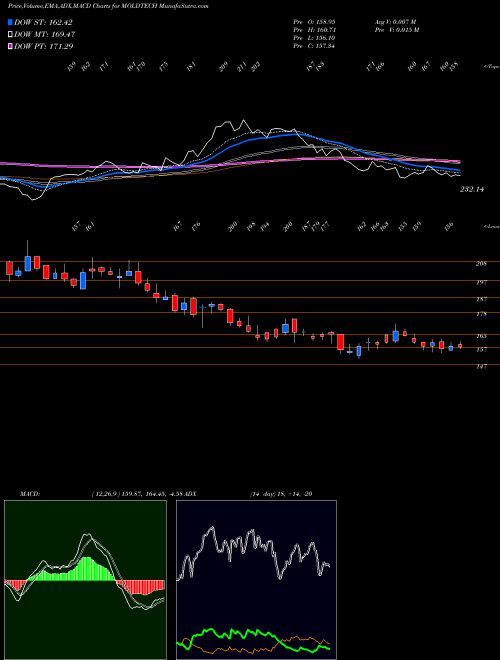Viewport: 500px width, 660px height.
Task: Click the 178 price level label
Action: pyautogui.click(x=481, y=314)
